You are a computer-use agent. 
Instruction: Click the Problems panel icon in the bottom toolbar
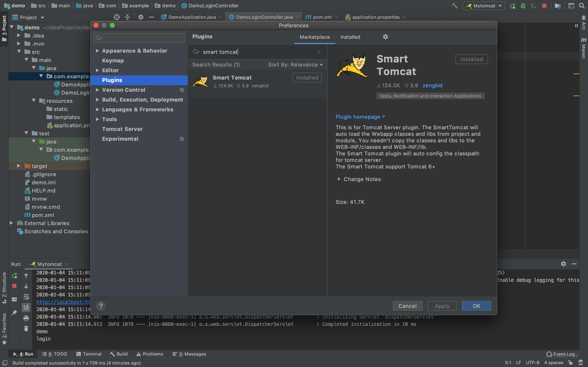tap(149, 354)
